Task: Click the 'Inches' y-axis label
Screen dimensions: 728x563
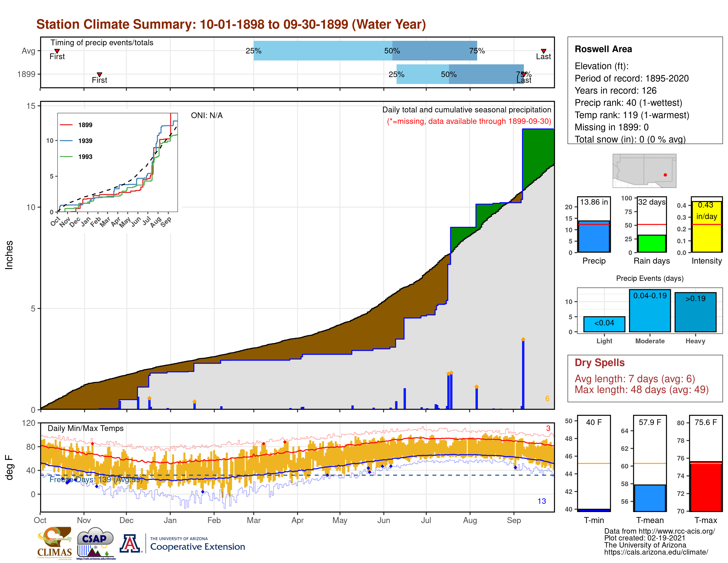Action: tap(9, 255)
